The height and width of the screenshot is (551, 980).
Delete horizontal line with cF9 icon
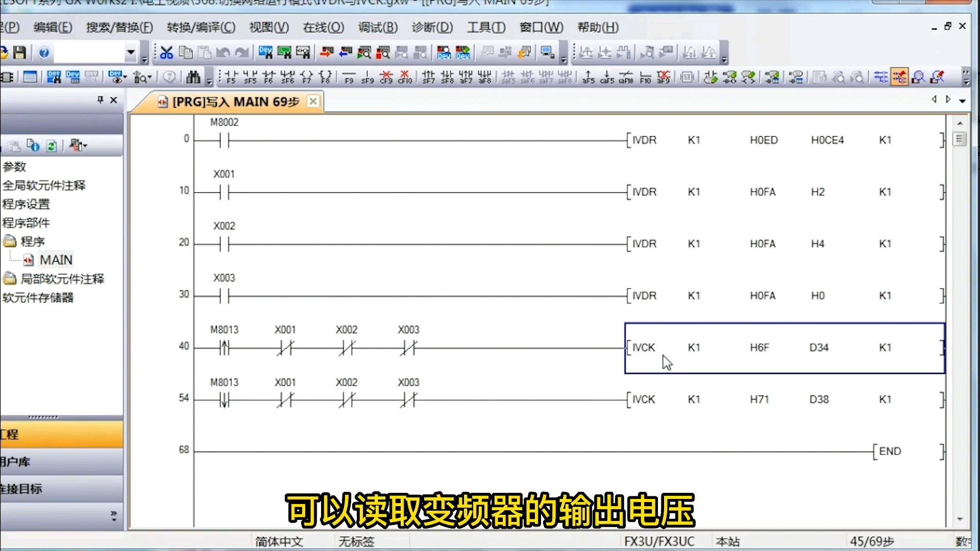point(386,77)
